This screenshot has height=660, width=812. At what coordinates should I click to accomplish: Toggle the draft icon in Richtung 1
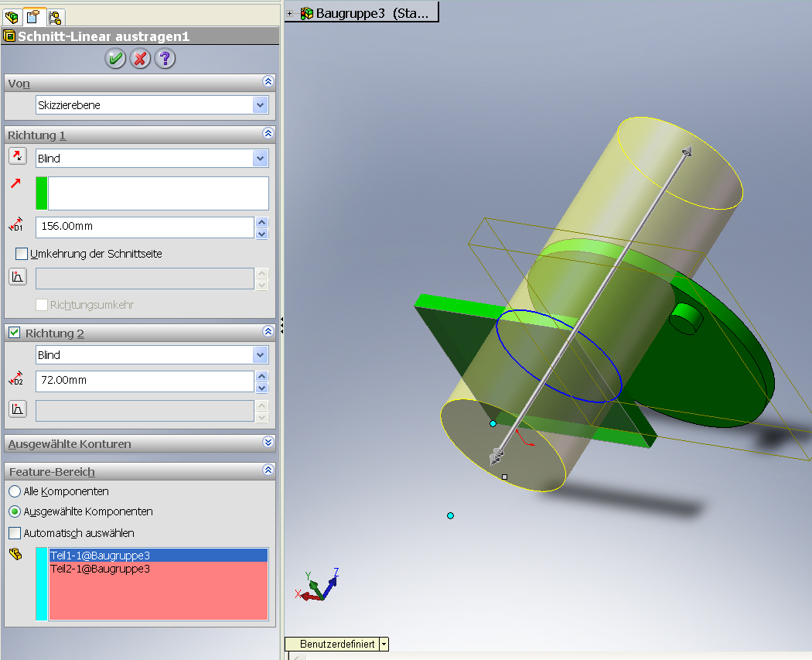click(x=18, y=277)
